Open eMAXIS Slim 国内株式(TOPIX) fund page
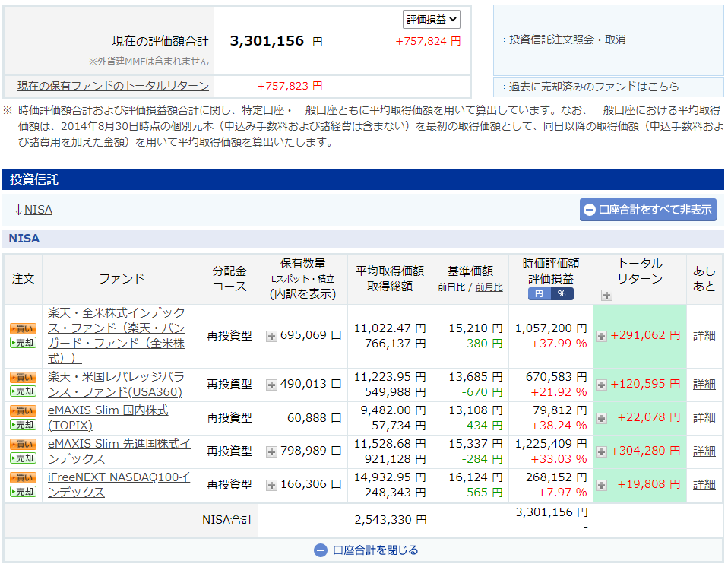 [108, 418]
